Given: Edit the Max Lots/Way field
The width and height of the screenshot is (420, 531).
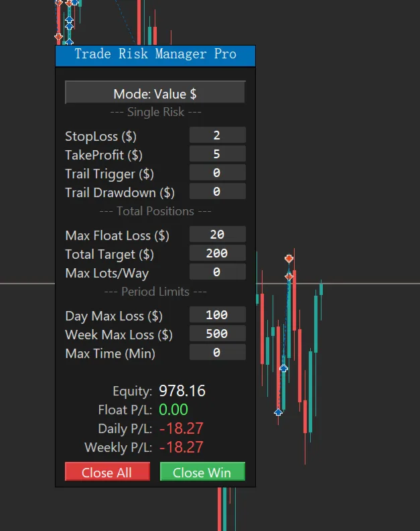Looking at the screenshot, I should 217,272.
